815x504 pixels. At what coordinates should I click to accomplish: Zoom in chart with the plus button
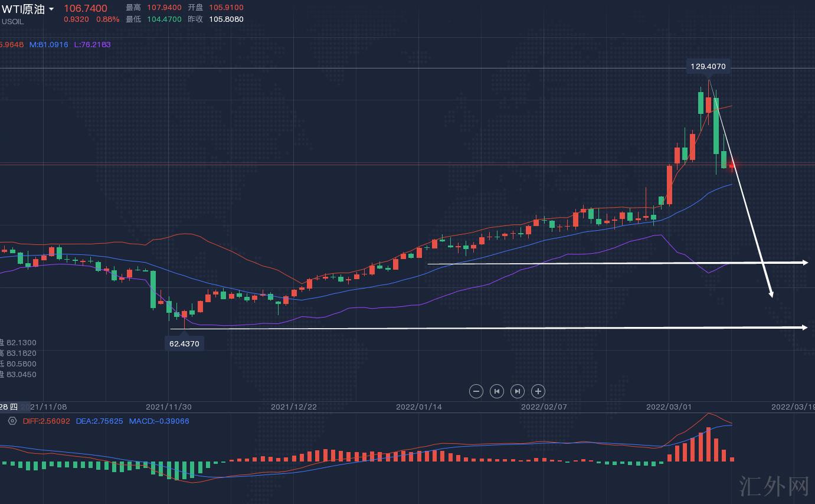pos(538,391)
